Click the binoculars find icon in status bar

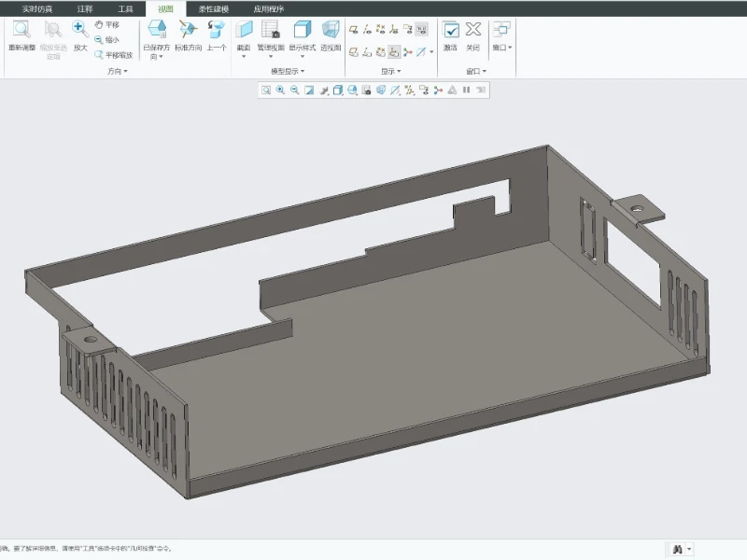tap(676, 550)
